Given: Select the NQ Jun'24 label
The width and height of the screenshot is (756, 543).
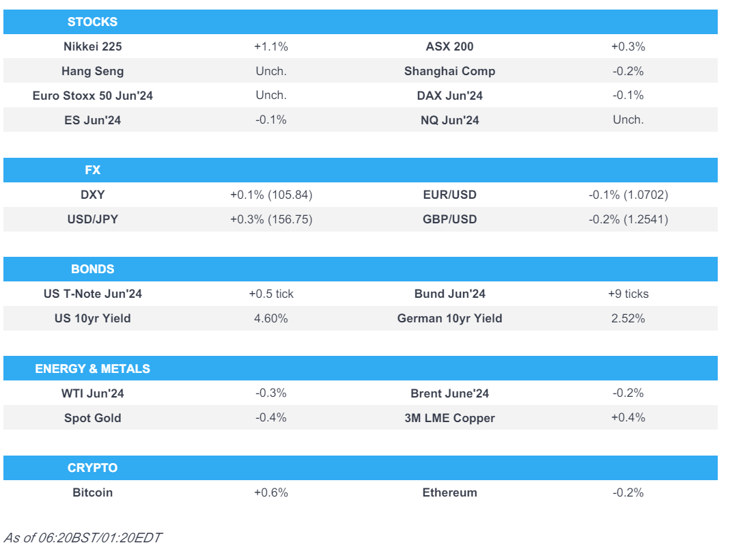Looking at the screenshot, I should pyautogui.click(x=449, y=120).
